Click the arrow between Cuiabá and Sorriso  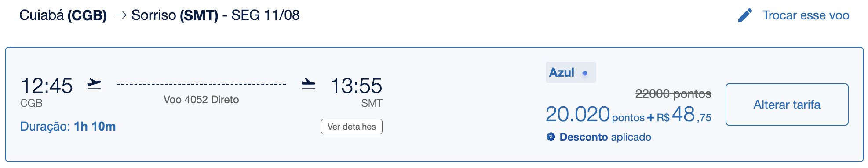click(120, 15)
